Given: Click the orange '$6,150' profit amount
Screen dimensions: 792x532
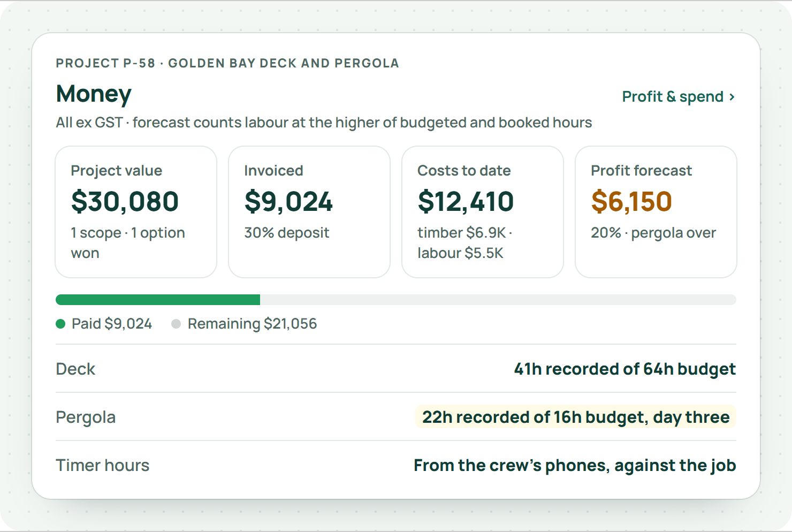Looking at the screenshot, I should [x=631, y=201].
